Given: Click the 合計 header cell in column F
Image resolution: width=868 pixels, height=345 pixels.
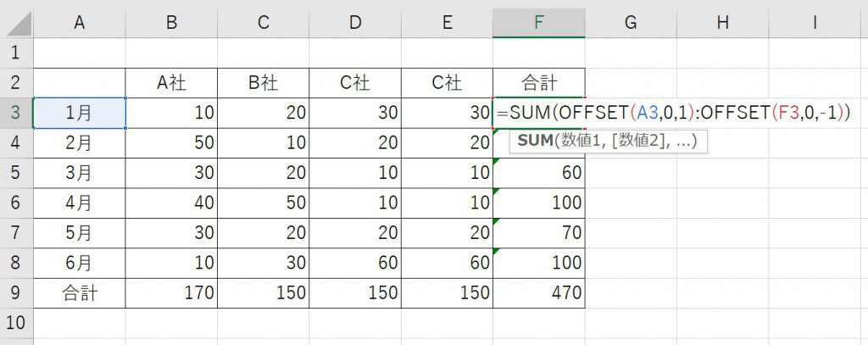Looking at the screenshot, I should click(x=538, y=83).
